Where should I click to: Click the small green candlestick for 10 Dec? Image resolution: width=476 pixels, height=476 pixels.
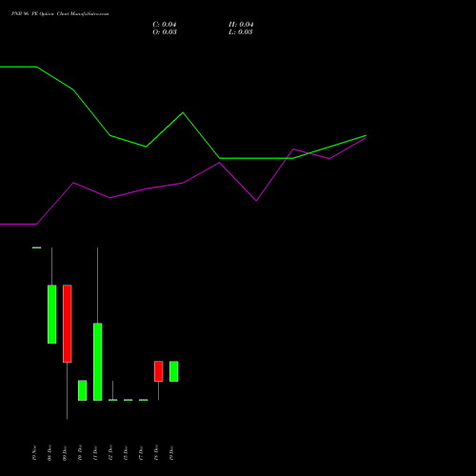coord(83,390)
